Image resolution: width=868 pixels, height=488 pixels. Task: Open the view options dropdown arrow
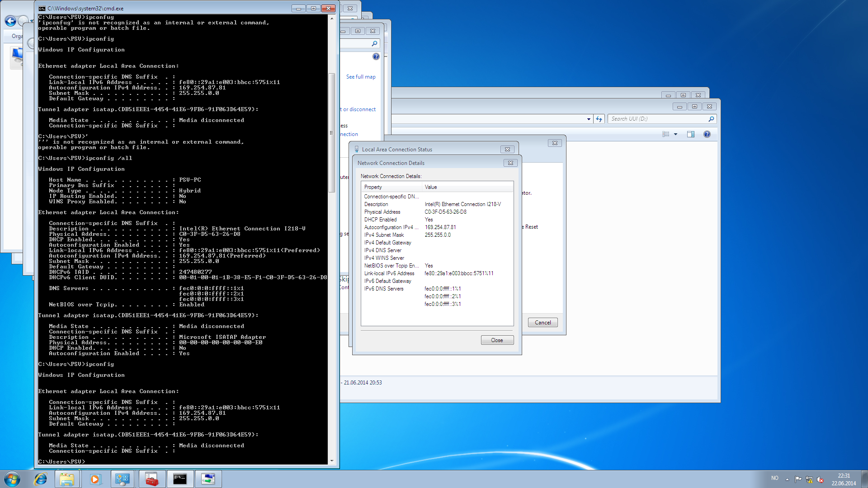tap(675, 134)
